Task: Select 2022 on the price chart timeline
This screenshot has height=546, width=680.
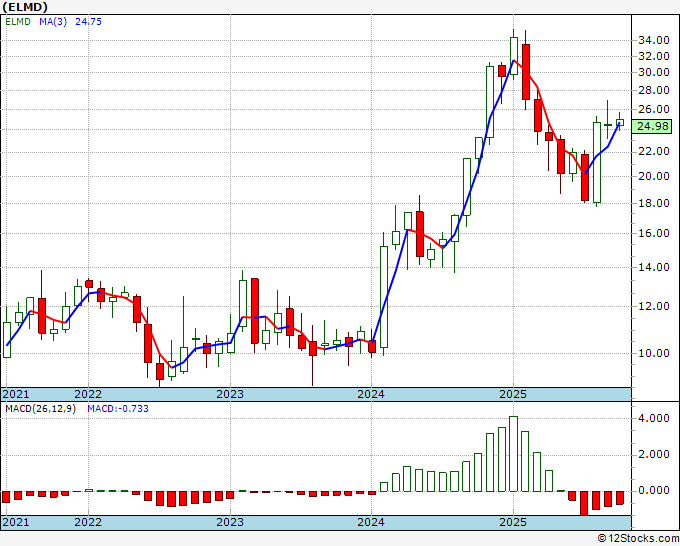Action: tap(88, 394)
